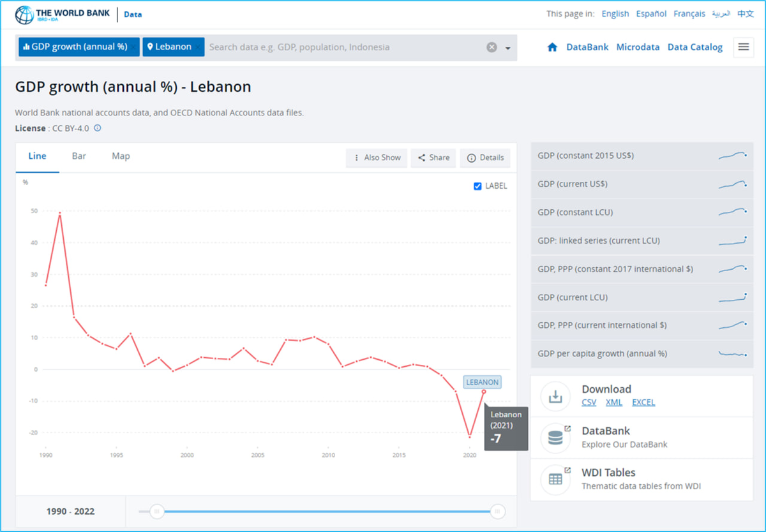Viewport: 766px width, 532px height.
Task: Open GDP (current US$) sparkline chart
Action: pyautogui.click(x=733, y=184)
